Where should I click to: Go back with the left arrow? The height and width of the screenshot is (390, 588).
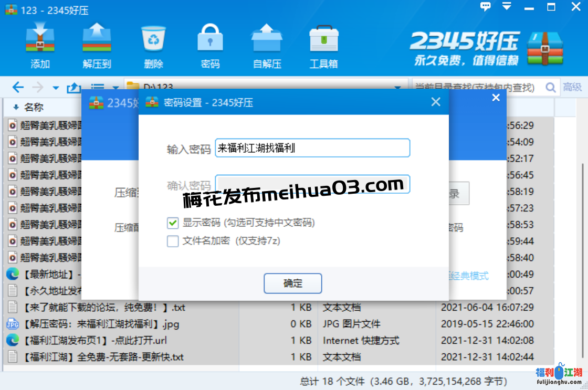[18, 87]
